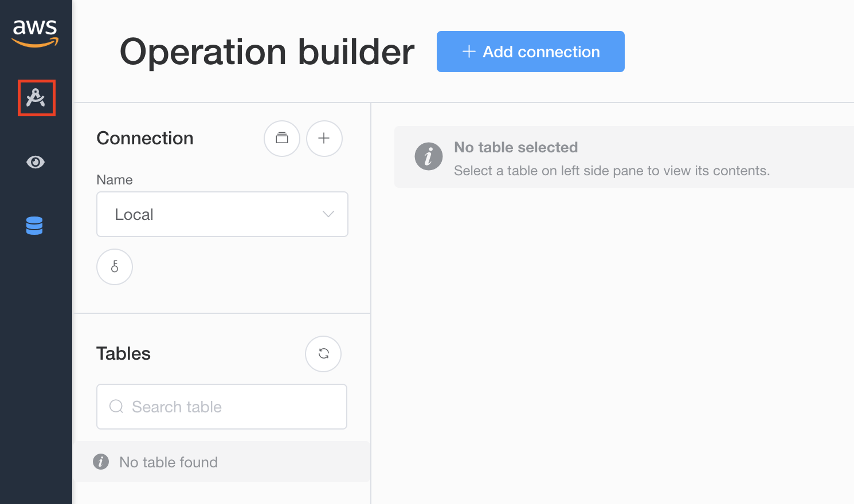Click the Operation builder page title
The image size is (854, 504).
pos(267,52)
